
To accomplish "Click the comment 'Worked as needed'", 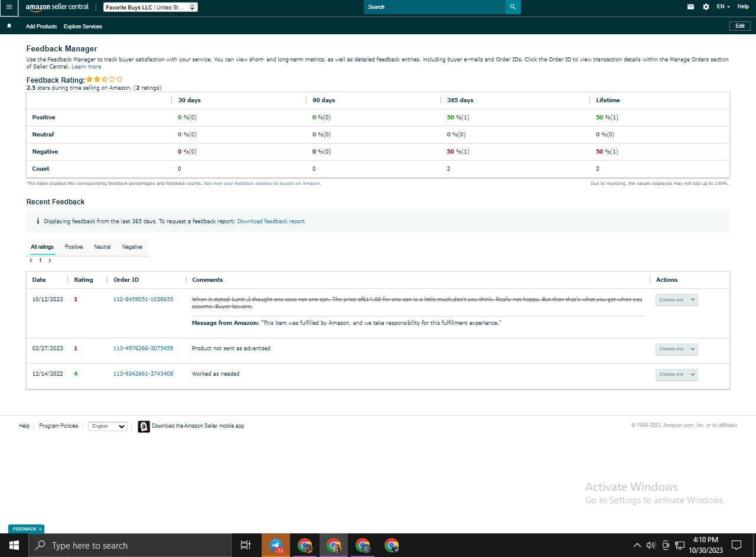I will [x=216, y=374].
